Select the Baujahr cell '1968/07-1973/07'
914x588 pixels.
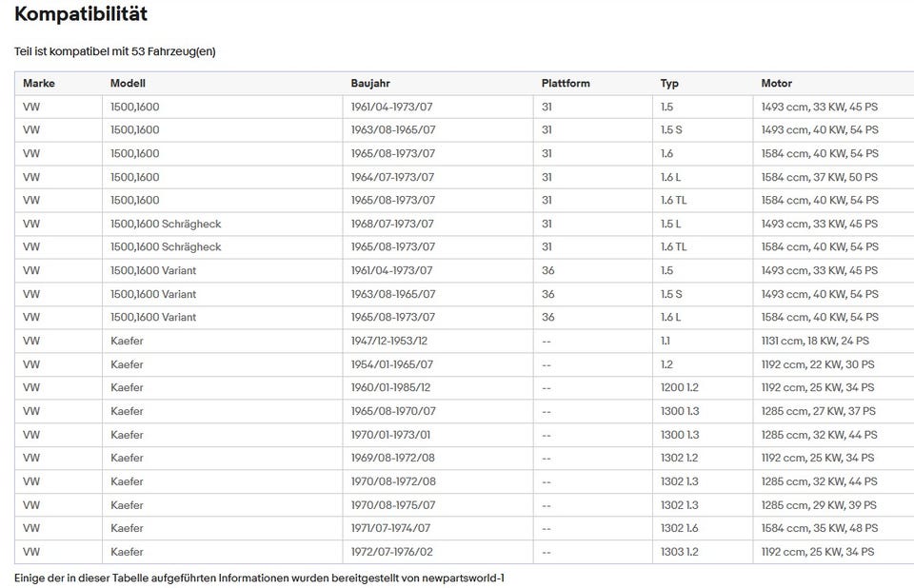coord(392,224)
